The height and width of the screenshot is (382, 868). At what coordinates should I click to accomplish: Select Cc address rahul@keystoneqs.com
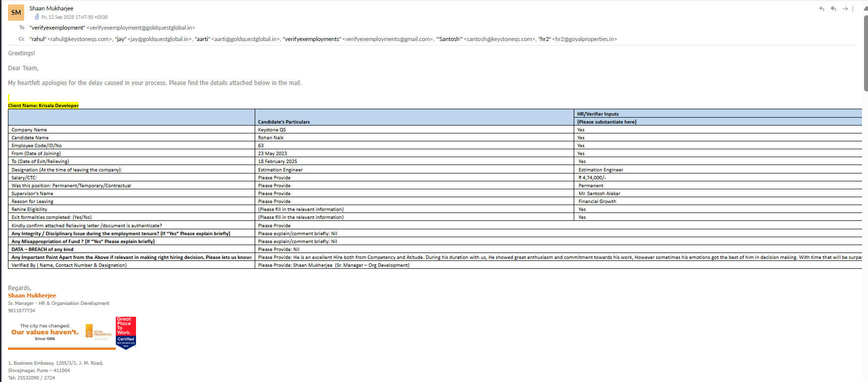(x=71, y=39)
